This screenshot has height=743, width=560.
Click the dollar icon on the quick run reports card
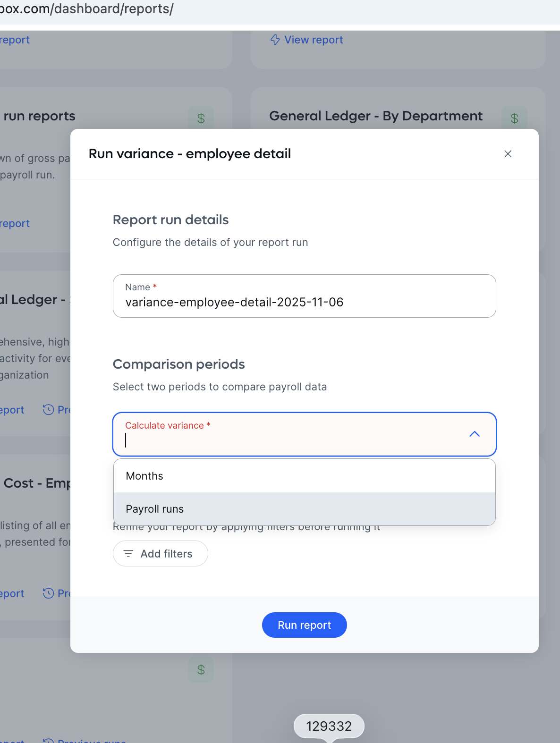click(201, 118)
